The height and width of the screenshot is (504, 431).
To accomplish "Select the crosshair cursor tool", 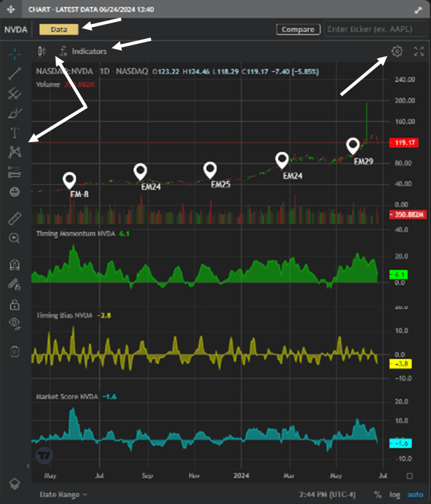I will 15,54.
